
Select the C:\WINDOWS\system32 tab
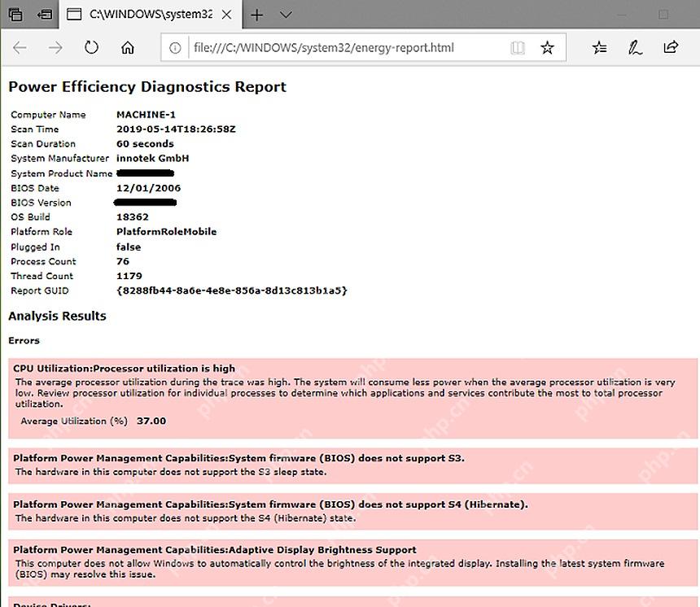(x=151, y=15)
